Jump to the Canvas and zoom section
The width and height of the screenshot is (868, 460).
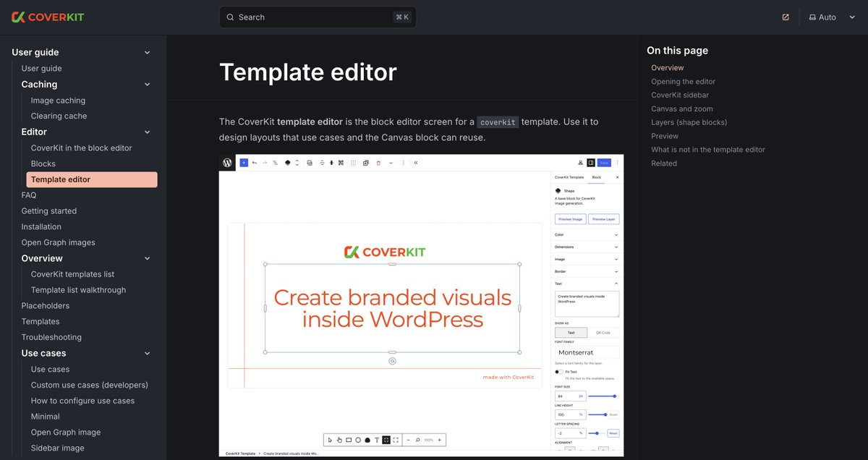[x=682, y=109]
